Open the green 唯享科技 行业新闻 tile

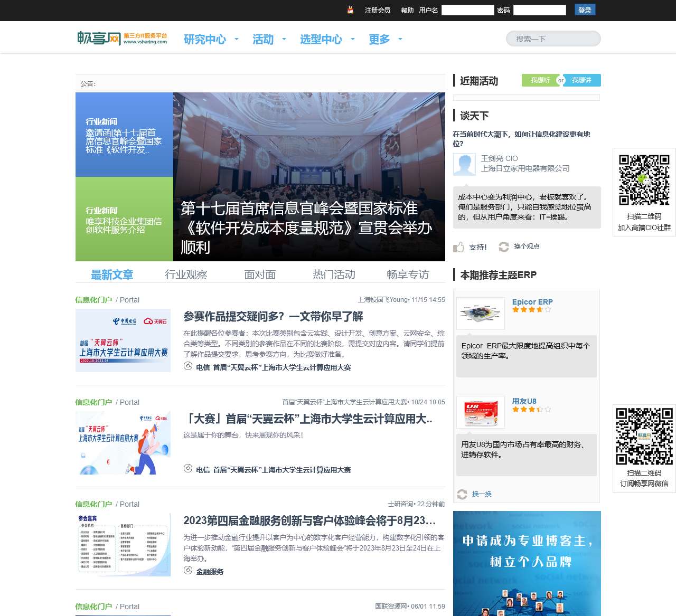point(124,219)
